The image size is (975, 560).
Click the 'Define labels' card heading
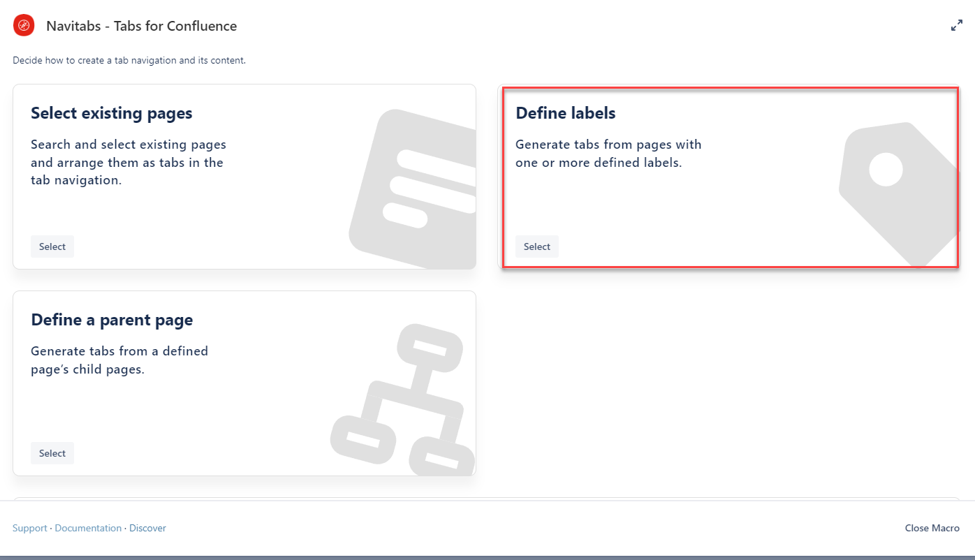coord(566,113)
